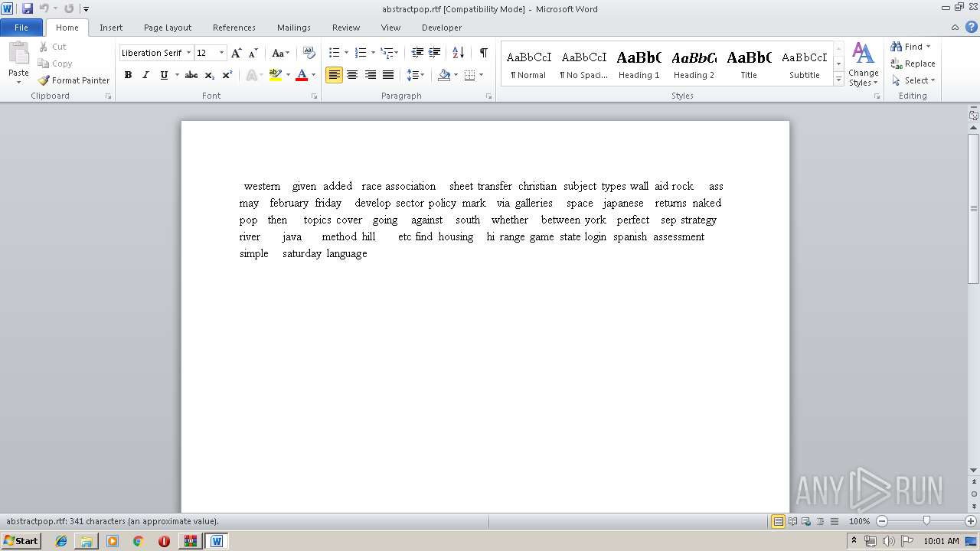Clear formatting icon
This screenshot has height=551, width=980.
pos(309,53)
